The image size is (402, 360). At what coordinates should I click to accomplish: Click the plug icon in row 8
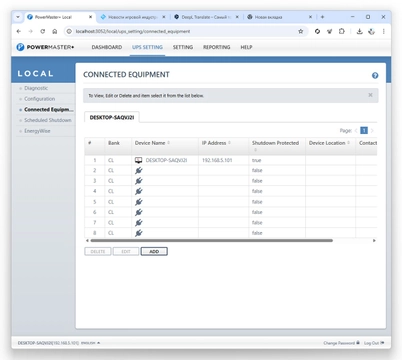(139, 233)
